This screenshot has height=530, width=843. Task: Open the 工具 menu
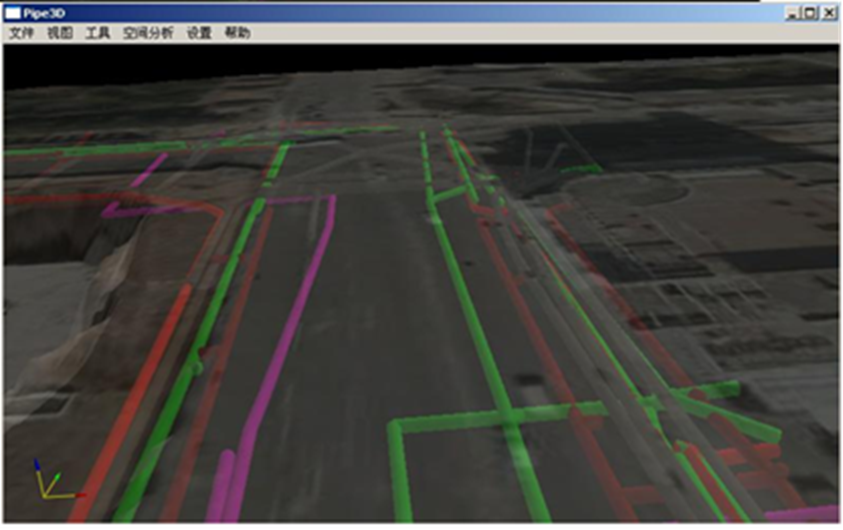tap(97, 33)
